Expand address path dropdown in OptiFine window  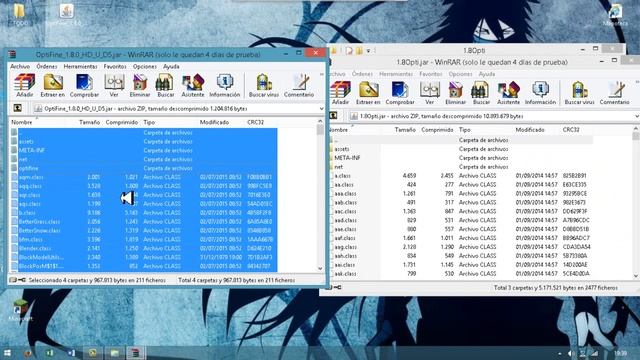point(321,109)
